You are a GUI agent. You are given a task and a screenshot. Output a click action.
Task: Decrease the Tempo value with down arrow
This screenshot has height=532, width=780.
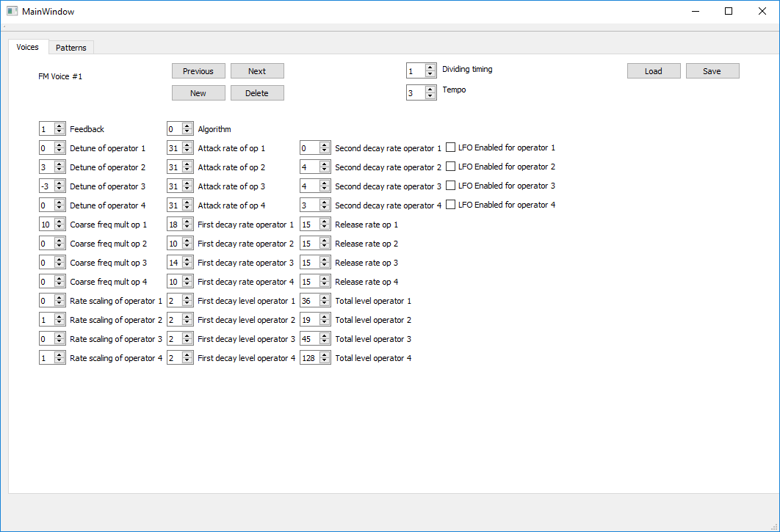430,97
